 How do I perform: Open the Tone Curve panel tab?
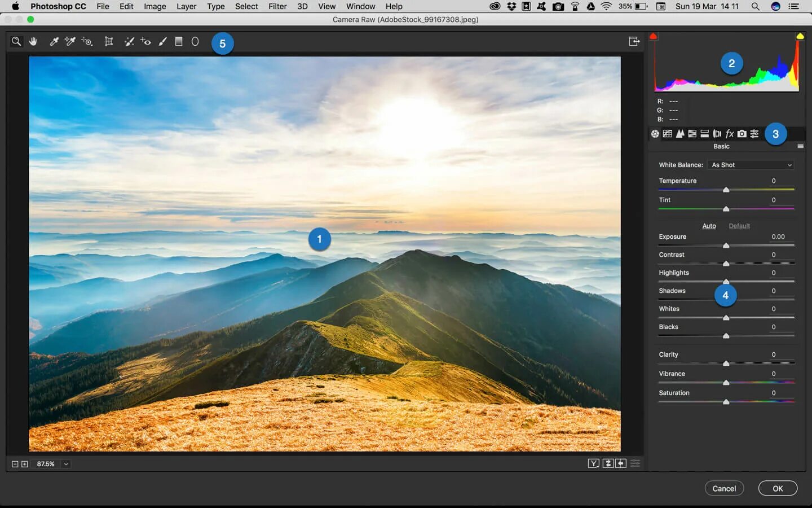coord(668,134)
